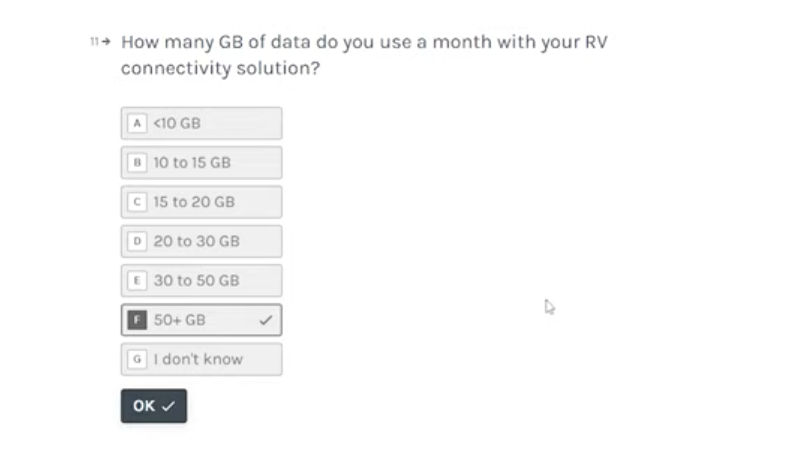Click the highlighted F key badge
Image resolution: width=786 pixels, height=468 pixels.
(137, 320)
